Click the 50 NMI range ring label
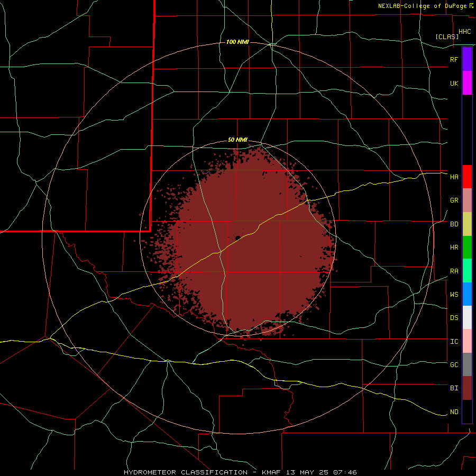This screenshot has height=476, width=476. (x=237, y=140)
